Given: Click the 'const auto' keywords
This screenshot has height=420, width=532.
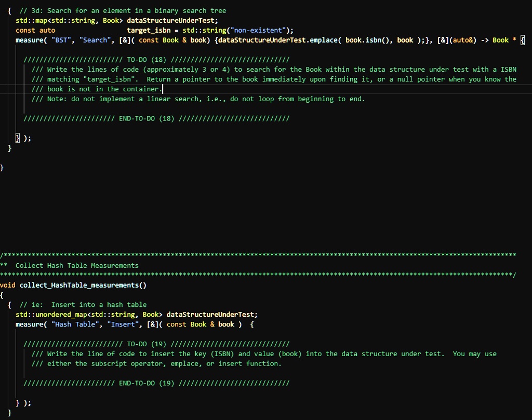Looking at the screenshot, I should 35,30.
